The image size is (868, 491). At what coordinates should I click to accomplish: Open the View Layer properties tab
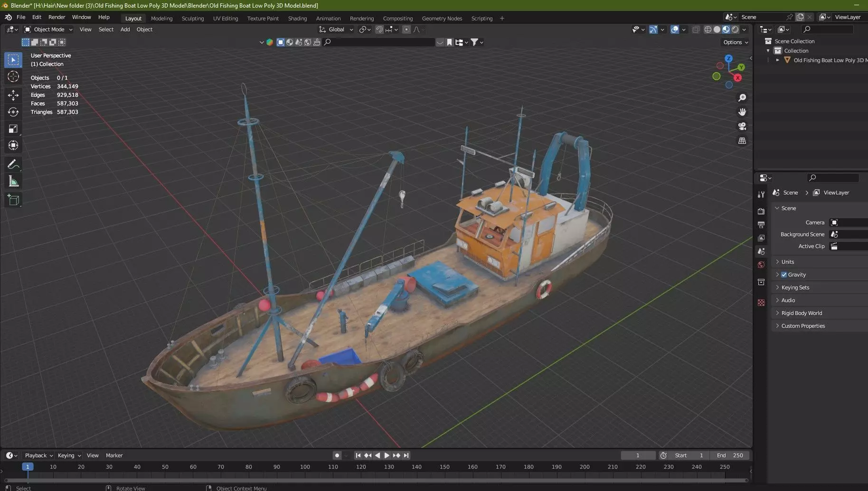tap(761, 238)
